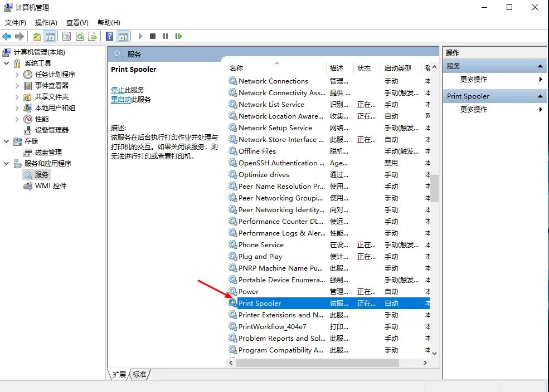Click the 停止 service link
The height and width of the screenshot is (392, 549).
[118, 90]
